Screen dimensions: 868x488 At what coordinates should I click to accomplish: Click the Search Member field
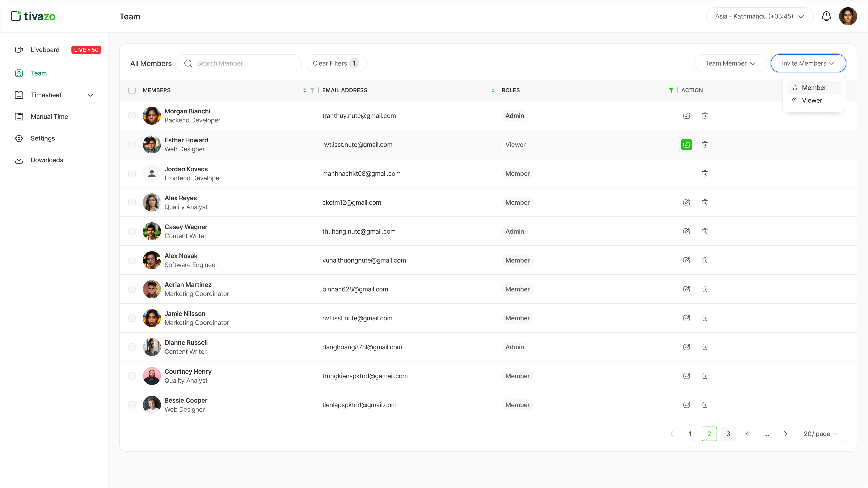238,63
